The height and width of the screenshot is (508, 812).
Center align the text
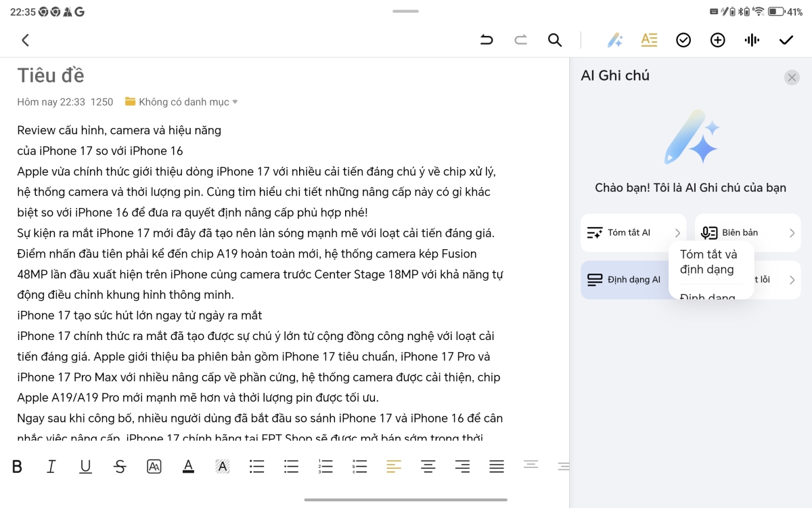428,467
